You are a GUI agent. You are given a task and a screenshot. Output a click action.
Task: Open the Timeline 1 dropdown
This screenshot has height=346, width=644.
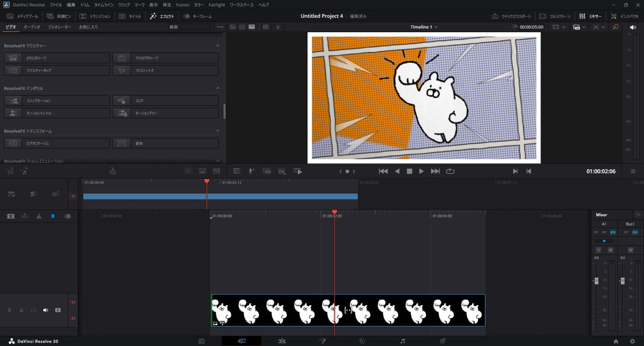pyautogui.click(x=424, y=27)
